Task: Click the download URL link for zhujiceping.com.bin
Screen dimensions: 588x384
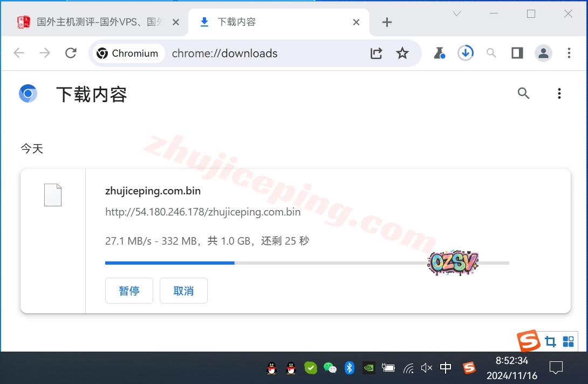Action: click(x=202, y=212)
